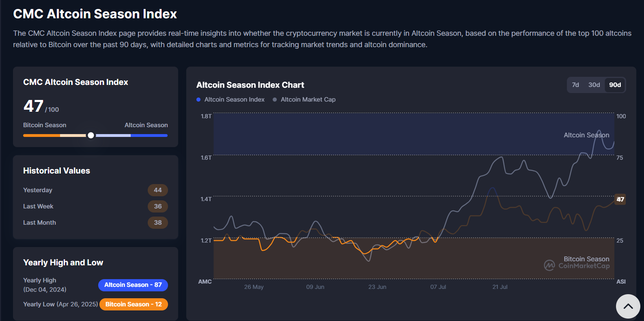644x321 pixels.
Task: Click the Bitcoin Season zone label in chart
Action: click(586, 259)
